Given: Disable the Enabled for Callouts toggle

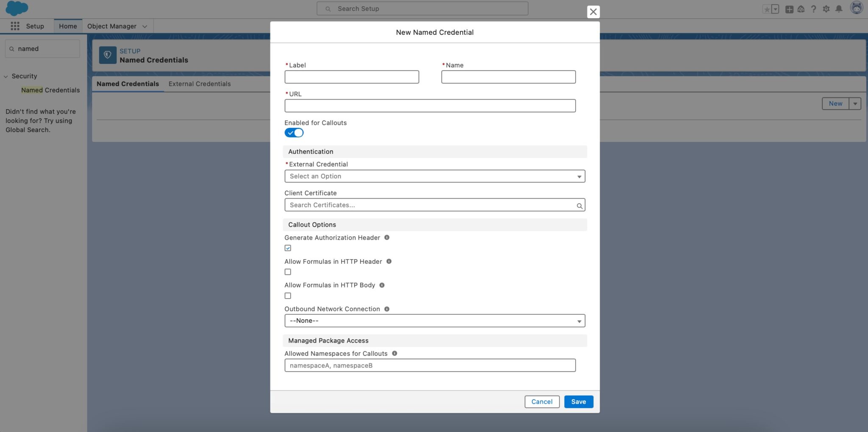Looking at the screenshot, I should 294,133.
